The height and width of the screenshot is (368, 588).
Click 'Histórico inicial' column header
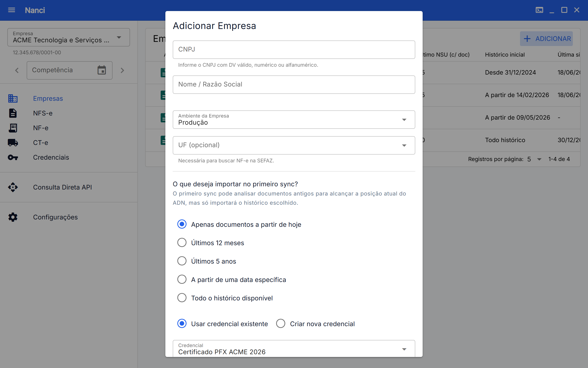tap(505, 55)
